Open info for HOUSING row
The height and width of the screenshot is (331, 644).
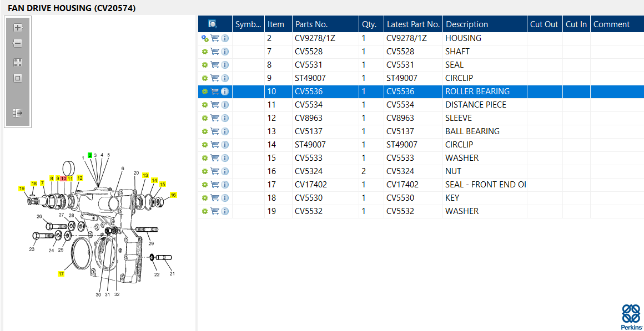coord(225,38)
